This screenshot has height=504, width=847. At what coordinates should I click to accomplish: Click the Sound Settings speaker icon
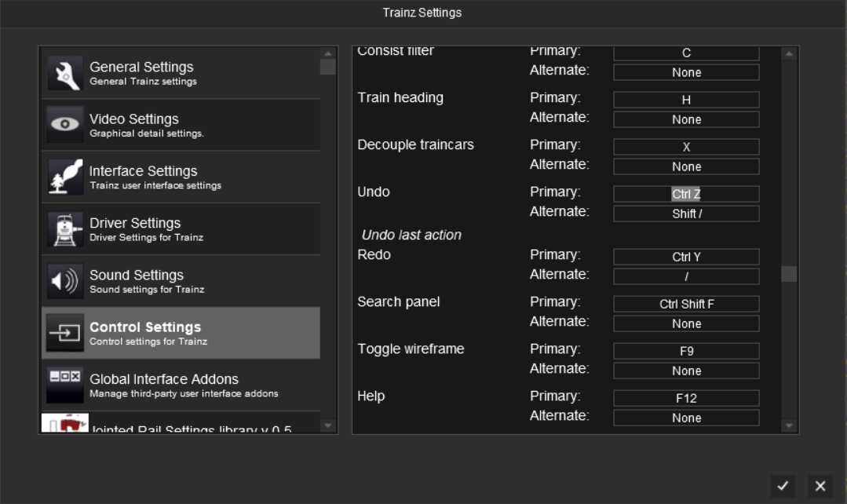click(64, 281)
